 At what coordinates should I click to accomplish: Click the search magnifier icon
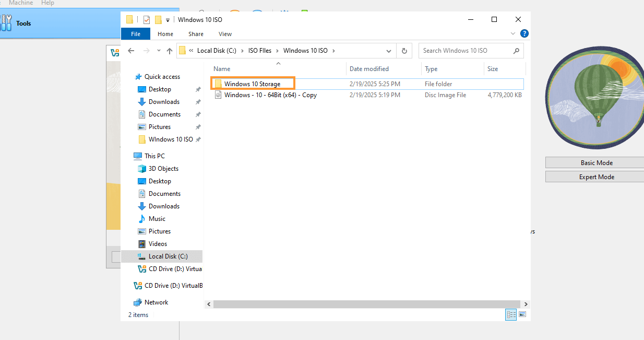[x=516, y=51]
